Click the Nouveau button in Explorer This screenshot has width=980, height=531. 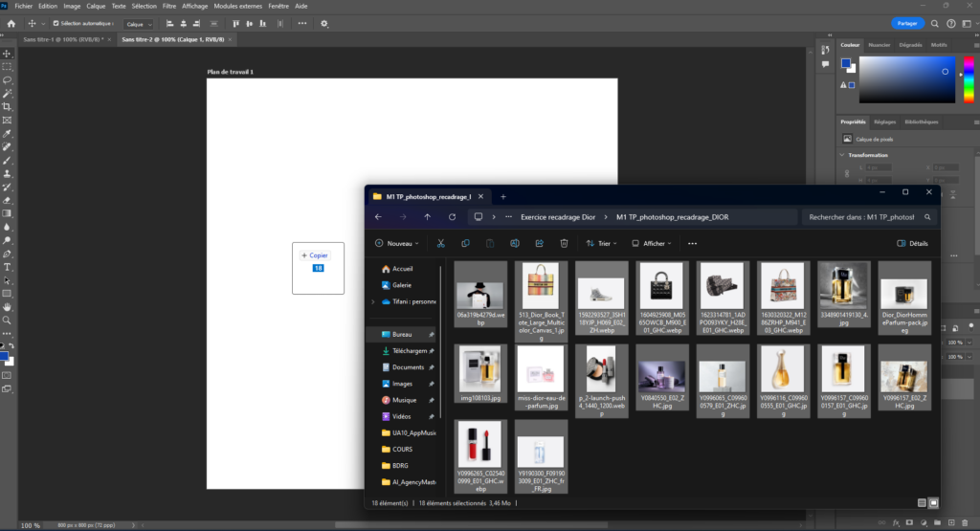tap(396, 243)
